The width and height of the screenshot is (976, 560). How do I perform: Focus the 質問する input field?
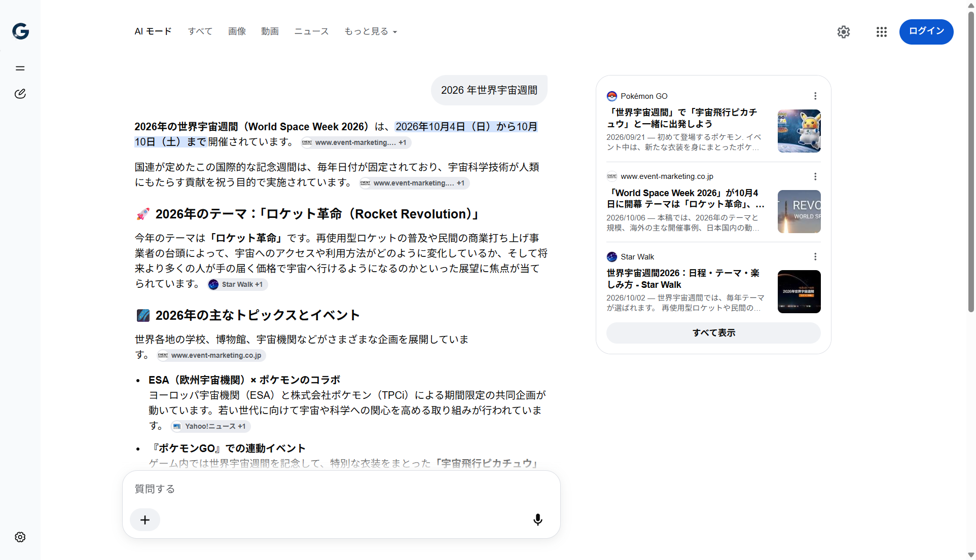coord(341,489)
